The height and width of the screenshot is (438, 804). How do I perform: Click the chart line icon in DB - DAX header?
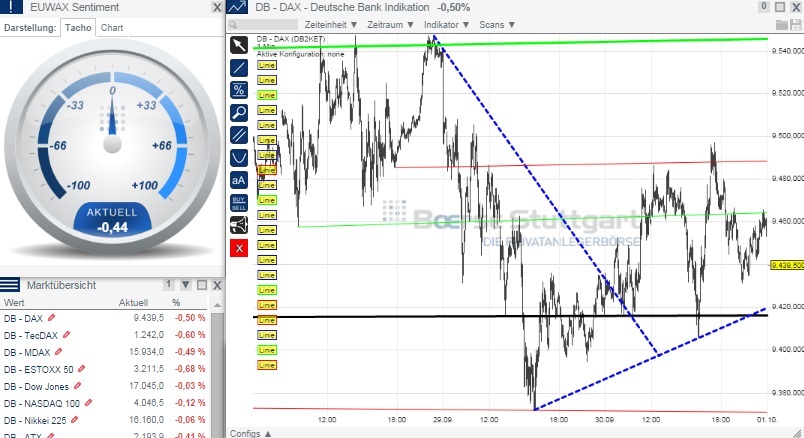(x=237, y=7)
